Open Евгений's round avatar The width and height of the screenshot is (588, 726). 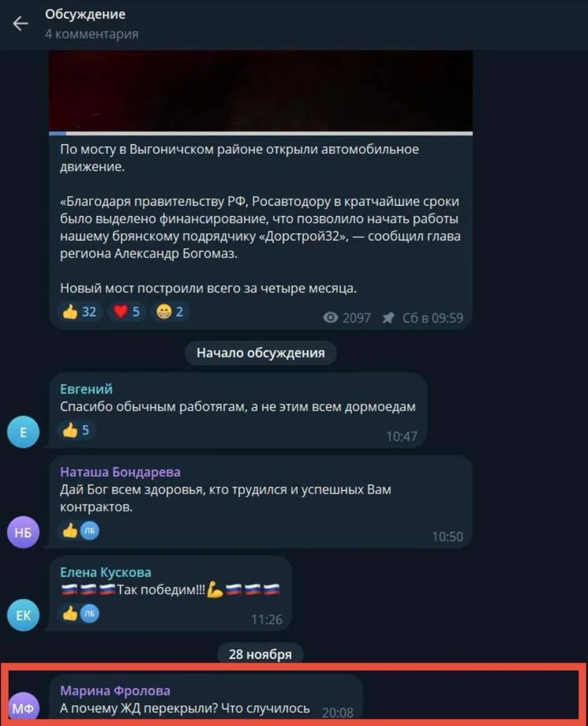point(23,432)
